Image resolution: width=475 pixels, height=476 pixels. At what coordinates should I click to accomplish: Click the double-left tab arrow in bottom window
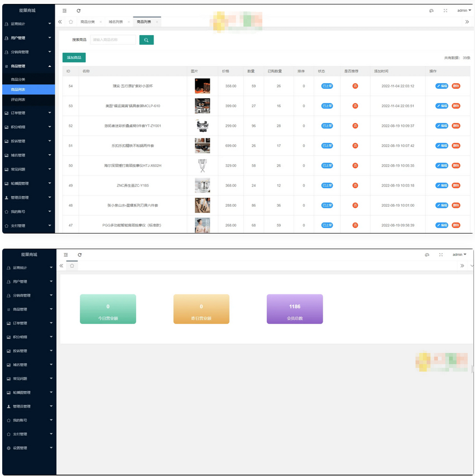coord(61,266)
